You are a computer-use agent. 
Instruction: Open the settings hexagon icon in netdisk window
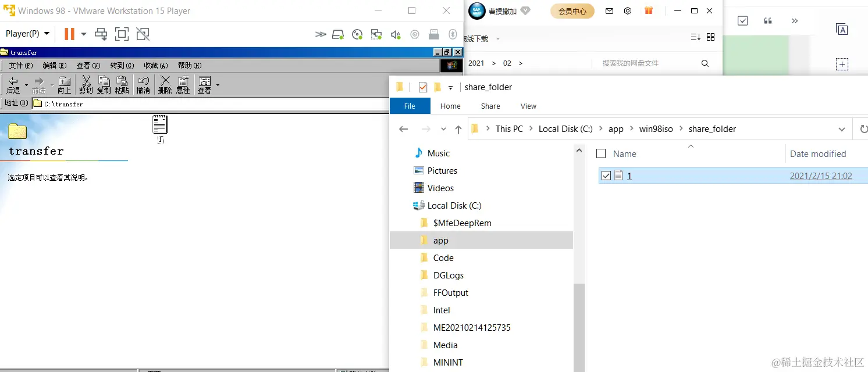(x=628, y=11)
